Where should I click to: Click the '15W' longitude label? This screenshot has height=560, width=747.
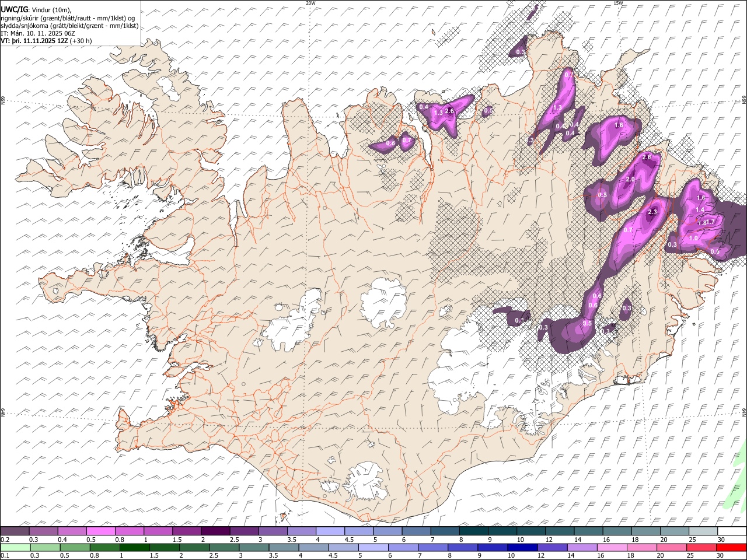(617, 3)
